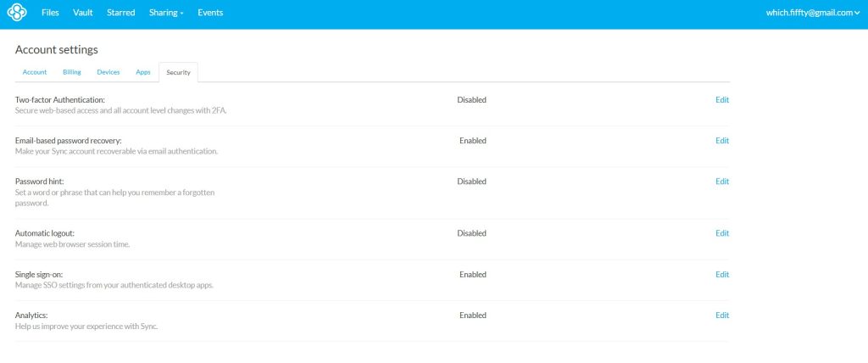
Task: Edit the Analytics setting
Action: (x=722, y=316)
